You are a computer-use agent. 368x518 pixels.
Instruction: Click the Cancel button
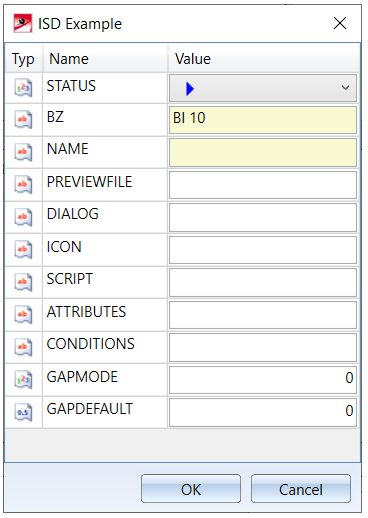click(x=301, y=489)
